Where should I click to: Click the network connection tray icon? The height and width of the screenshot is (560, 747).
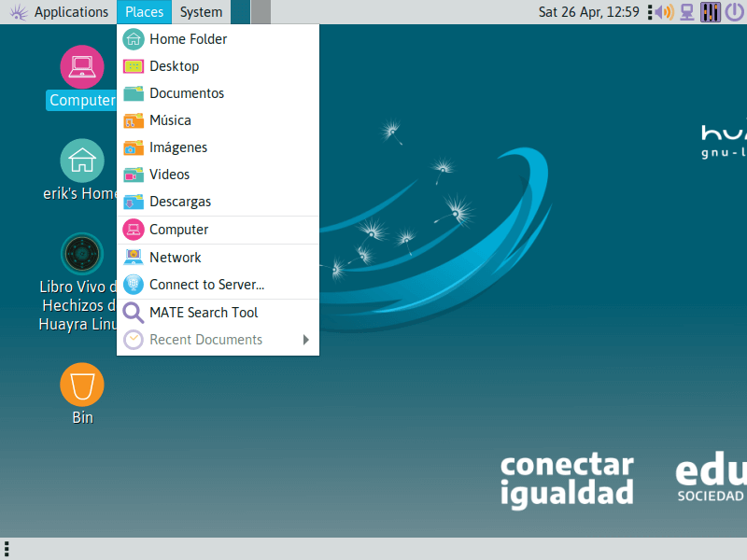pyautogui.click(x=687, y=12)
